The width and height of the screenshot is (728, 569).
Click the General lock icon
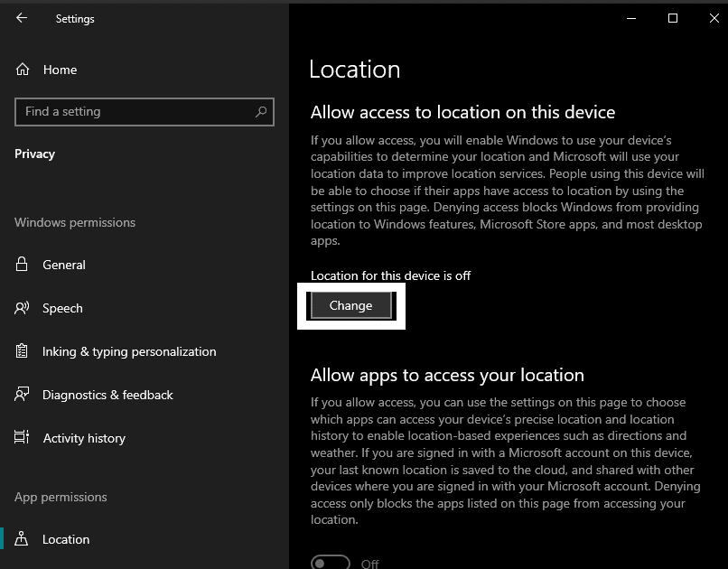[x=23, y=265]
